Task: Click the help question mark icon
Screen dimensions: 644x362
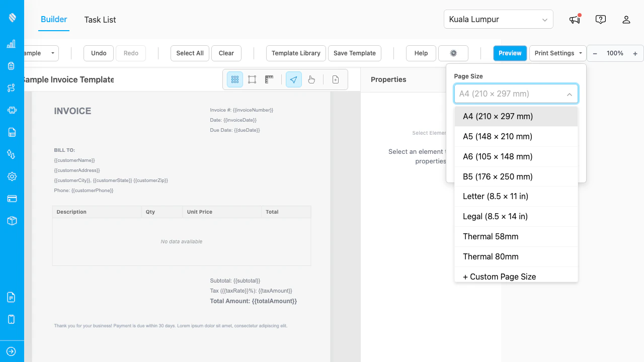Action: tap(600, 19)
